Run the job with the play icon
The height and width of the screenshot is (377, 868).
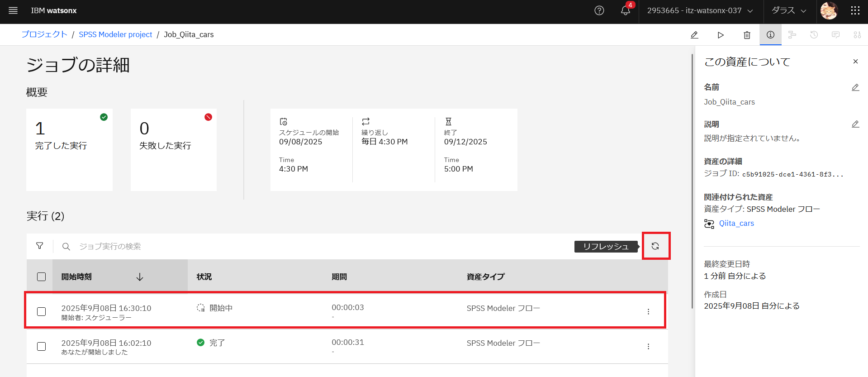[x=721, y=35]
